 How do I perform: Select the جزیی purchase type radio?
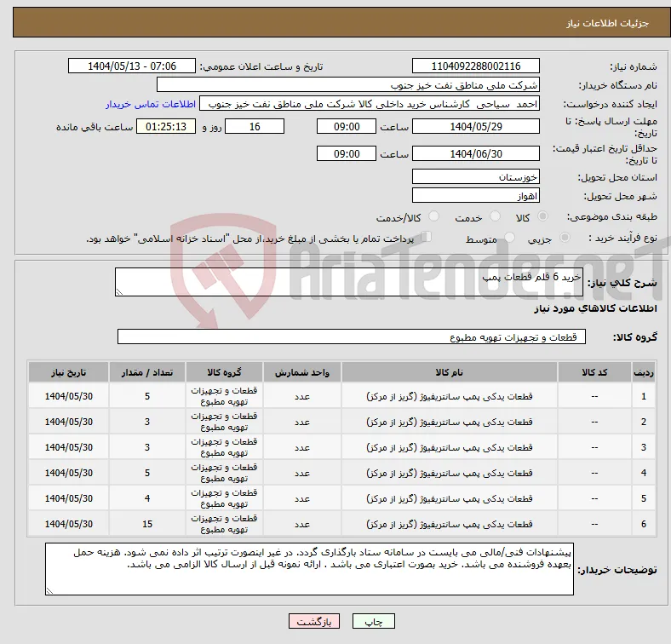click(565, 238)
